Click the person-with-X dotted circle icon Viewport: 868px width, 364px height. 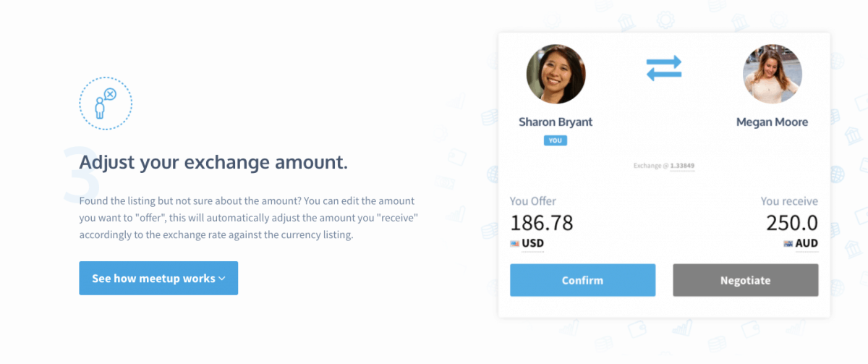(x=106, y=103)
